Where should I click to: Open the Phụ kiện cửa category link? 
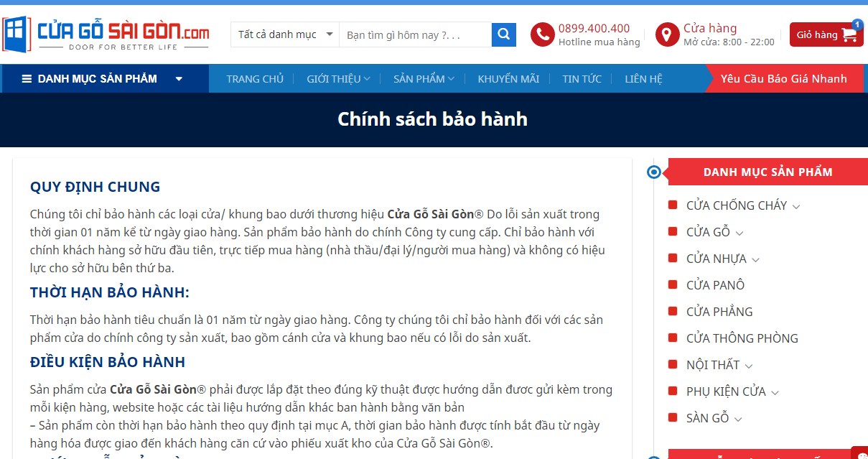[x=727, y=391]
